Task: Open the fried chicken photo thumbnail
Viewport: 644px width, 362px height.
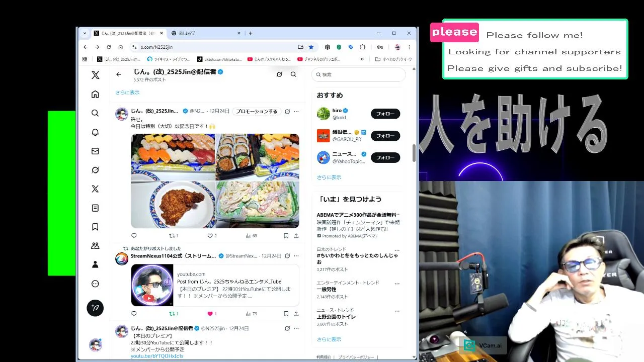Action: point(173,205)
